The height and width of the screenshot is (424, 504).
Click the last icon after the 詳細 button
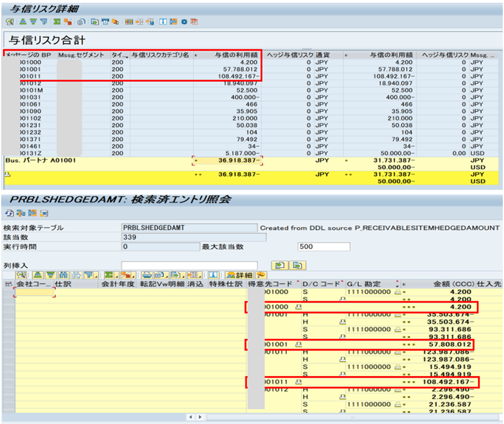point(261,275)
